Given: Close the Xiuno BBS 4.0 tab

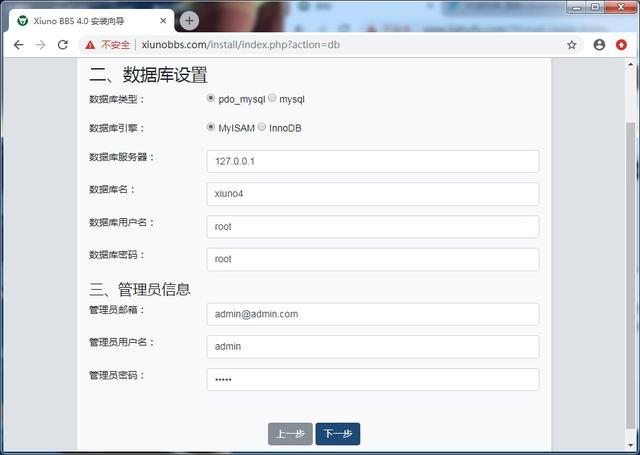Looking at the screenshot, I should click(x=163, y=21).
